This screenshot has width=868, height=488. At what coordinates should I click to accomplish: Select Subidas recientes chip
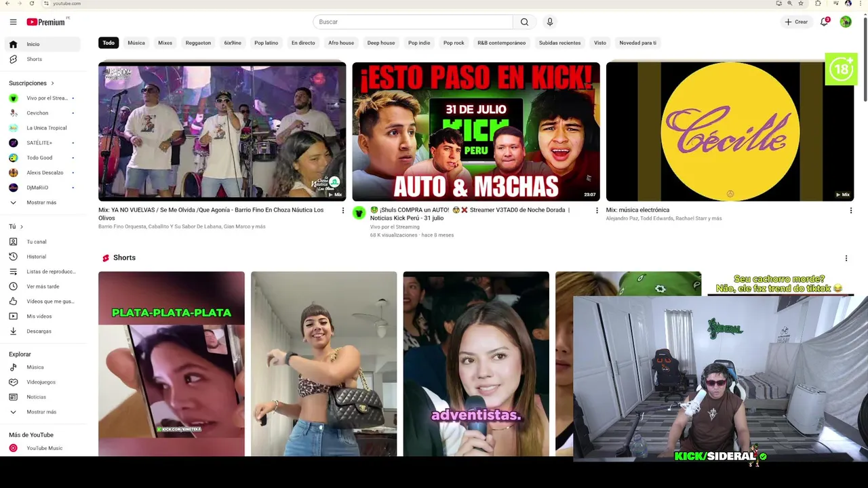(x=559, y=43)
